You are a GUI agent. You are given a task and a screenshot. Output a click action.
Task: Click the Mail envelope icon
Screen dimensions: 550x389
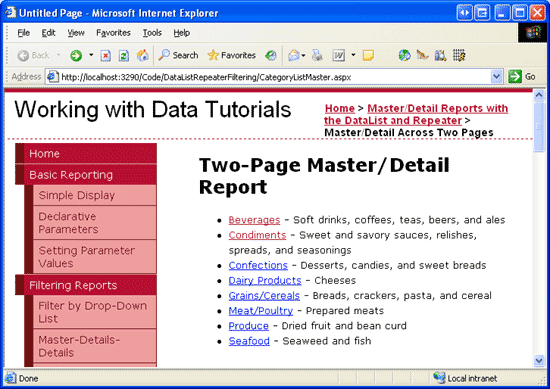(x=294, y=55)
